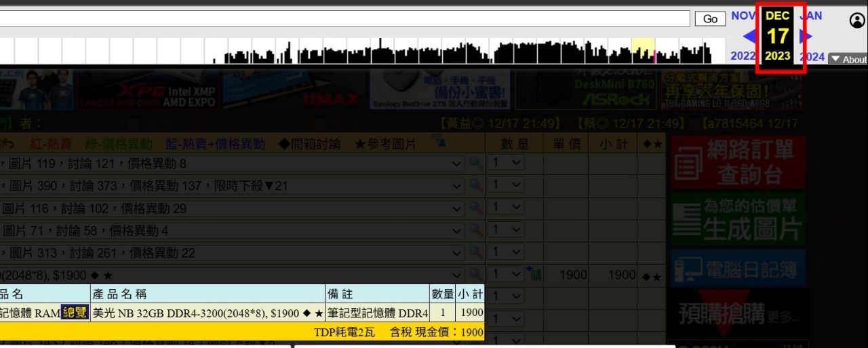Open the 網路訂單查詢台 order lookup banner
This screenshot has height=348, width=868.
click(738, 162)
